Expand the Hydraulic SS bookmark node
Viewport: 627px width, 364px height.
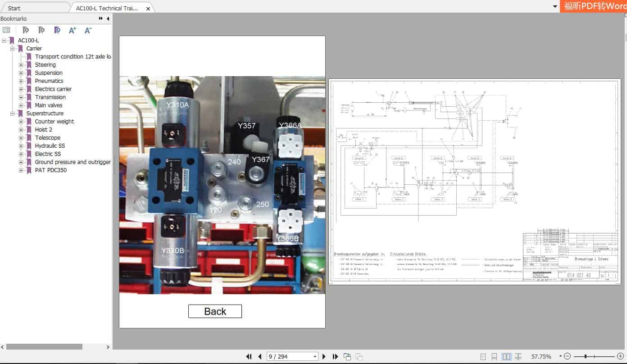click(21, 146)
